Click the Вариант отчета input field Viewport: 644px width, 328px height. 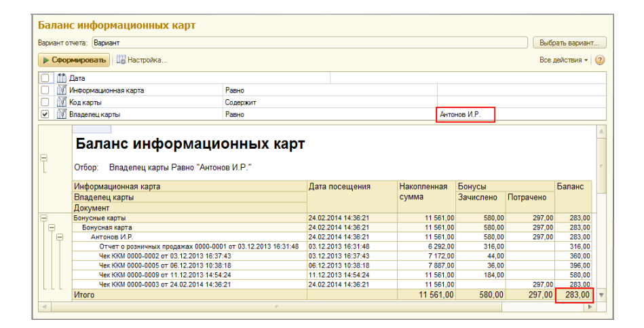pyautogui.click(x=309, y=42)
